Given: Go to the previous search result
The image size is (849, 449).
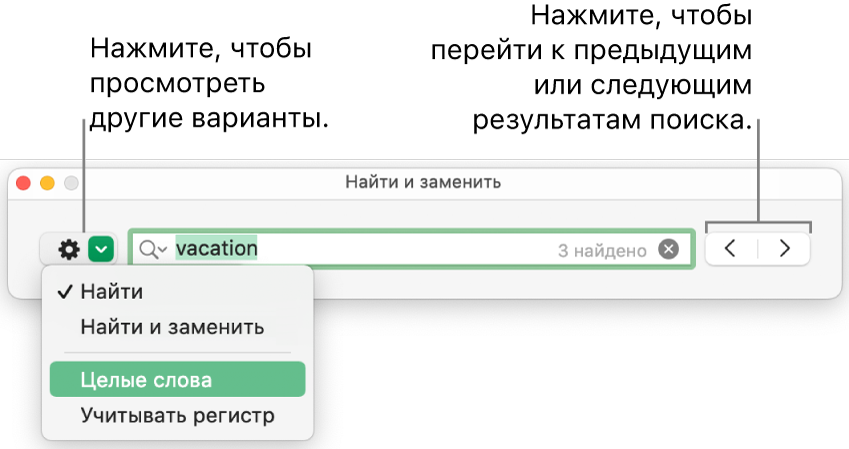Looking at the screenshot, I should [731, 250].
